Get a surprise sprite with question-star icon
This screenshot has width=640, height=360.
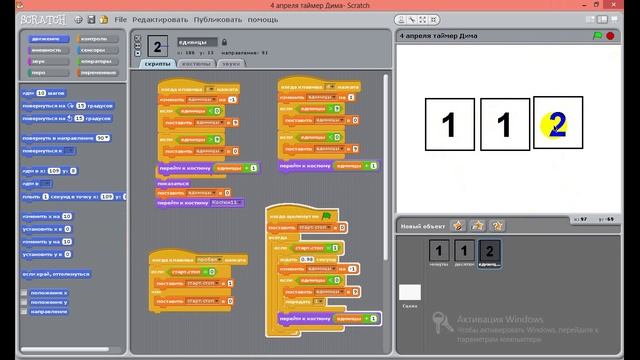click(496, 226)
